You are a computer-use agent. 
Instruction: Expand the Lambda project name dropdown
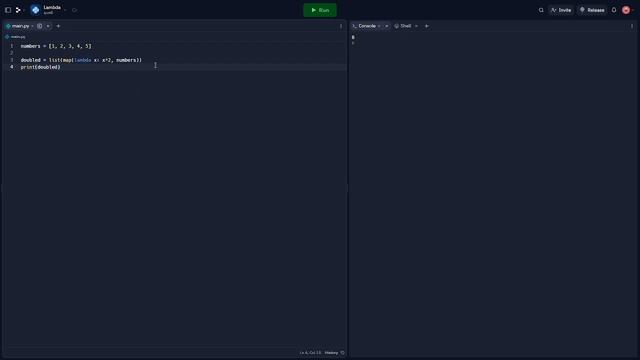tap(65, 10)
